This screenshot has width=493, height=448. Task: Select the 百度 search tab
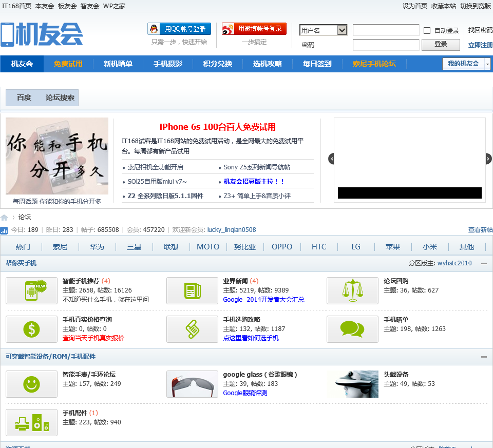pyautogui.click(x=24, y=98)
